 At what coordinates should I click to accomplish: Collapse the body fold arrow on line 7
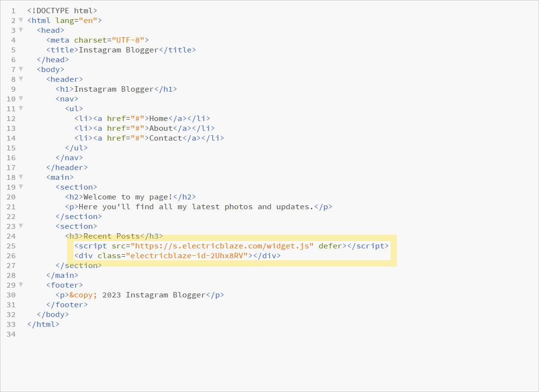tap(21, 69)
